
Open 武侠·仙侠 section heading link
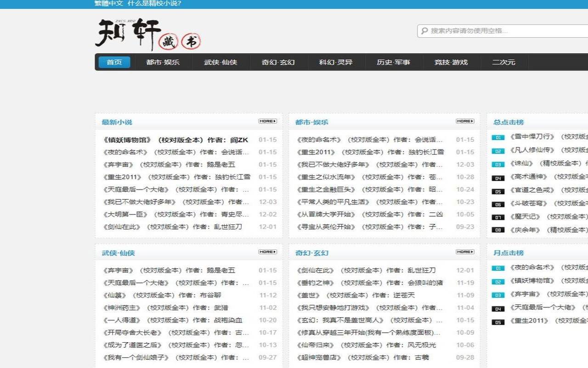click(x=118, y=253)
